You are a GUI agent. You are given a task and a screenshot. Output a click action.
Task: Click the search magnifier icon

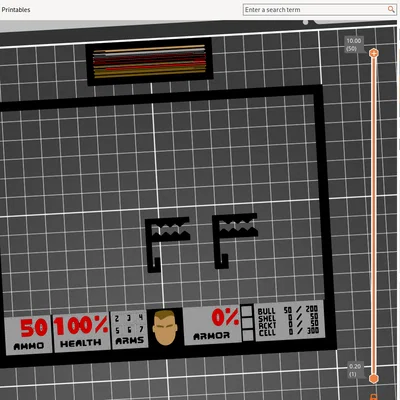(x=391, y=10)
